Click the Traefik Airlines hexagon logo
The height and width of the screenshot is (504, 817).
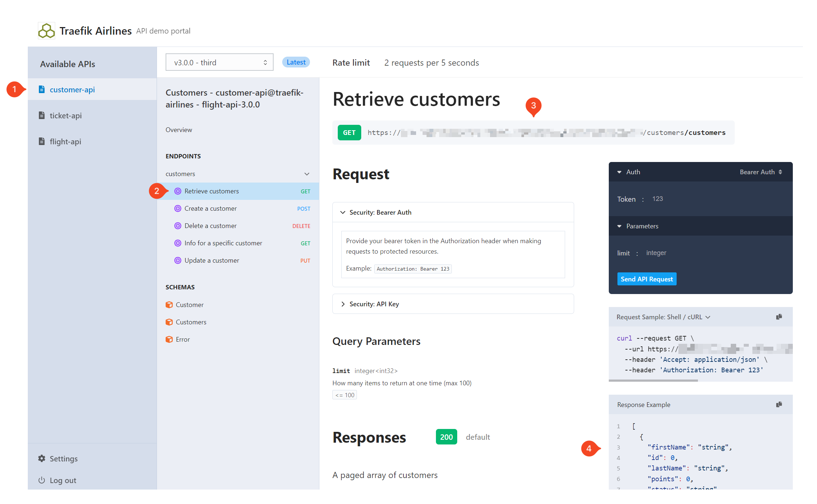[46, 31]
